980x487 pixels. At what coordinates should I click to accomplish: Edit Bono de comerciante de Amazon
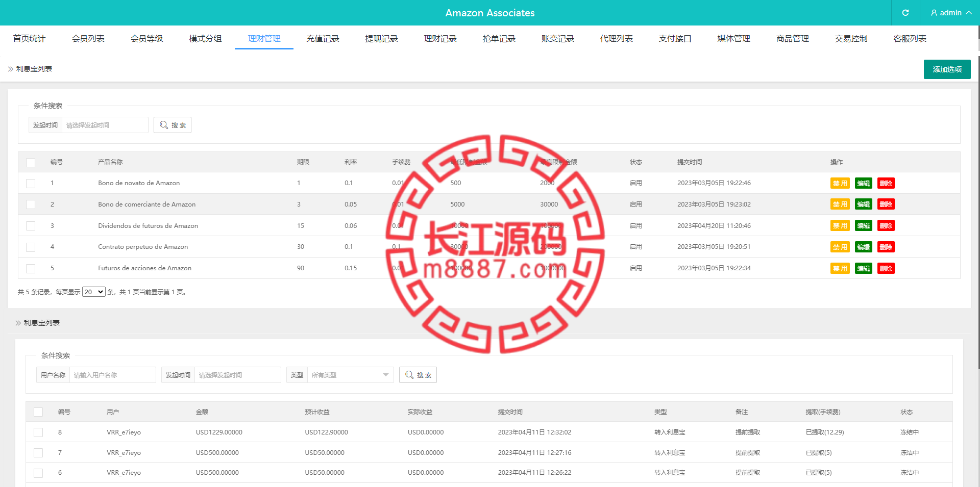pos(864,204)
